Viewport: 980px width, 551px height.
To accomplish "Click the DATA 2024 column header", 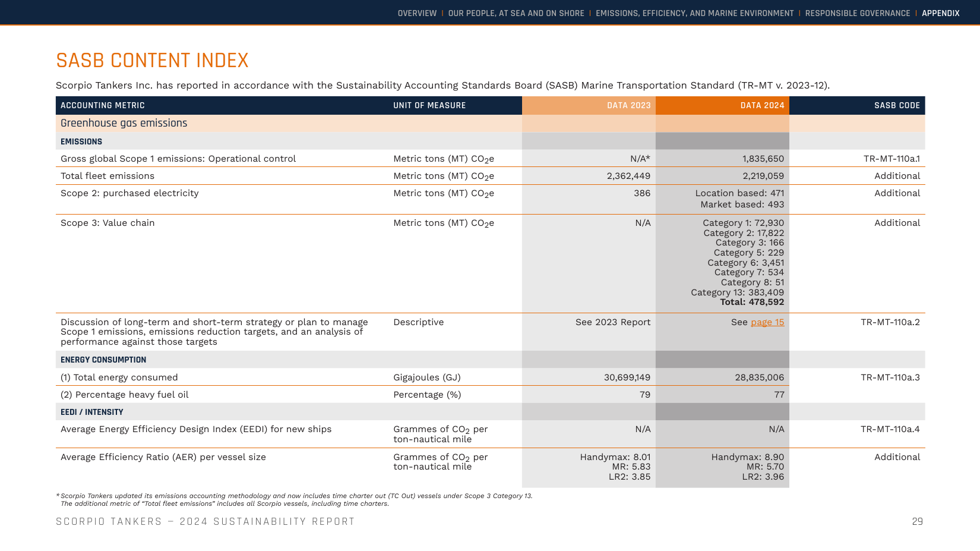I will coord(762,105).
